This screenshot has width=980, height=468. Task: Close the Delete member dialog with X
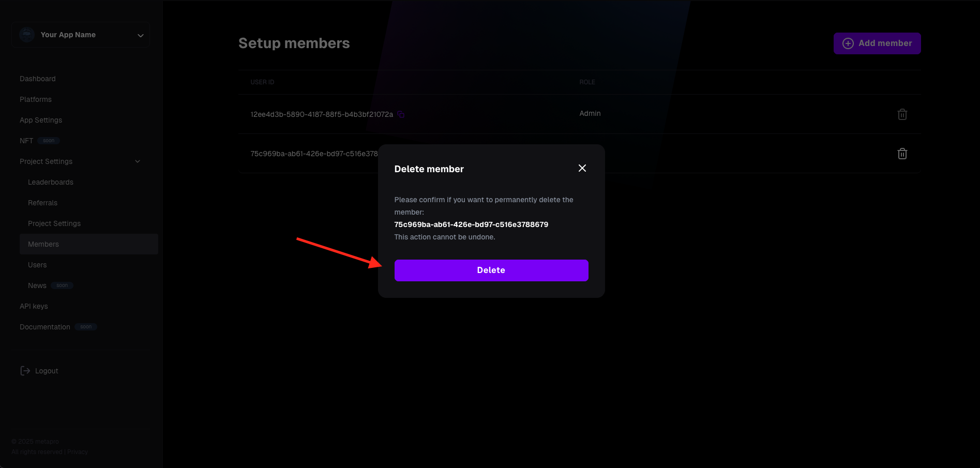click(x=582, y=168)
